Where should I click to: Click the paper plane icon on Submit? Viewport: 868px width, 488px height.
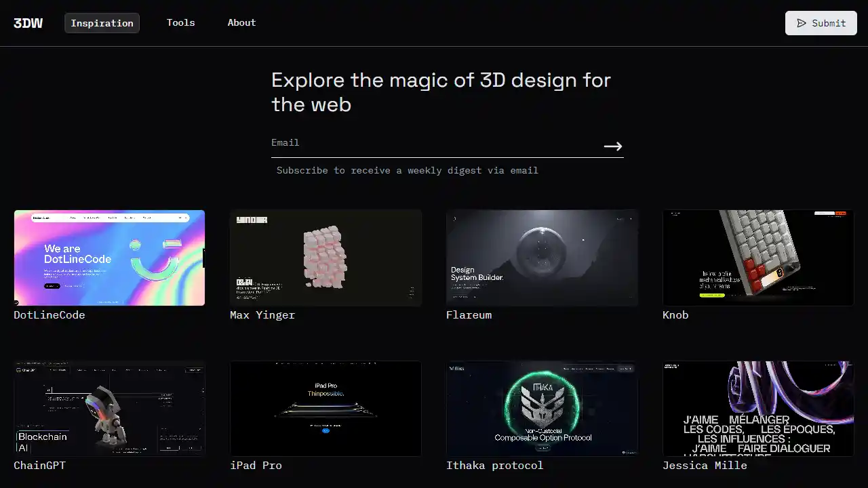(x=801, y=22)
